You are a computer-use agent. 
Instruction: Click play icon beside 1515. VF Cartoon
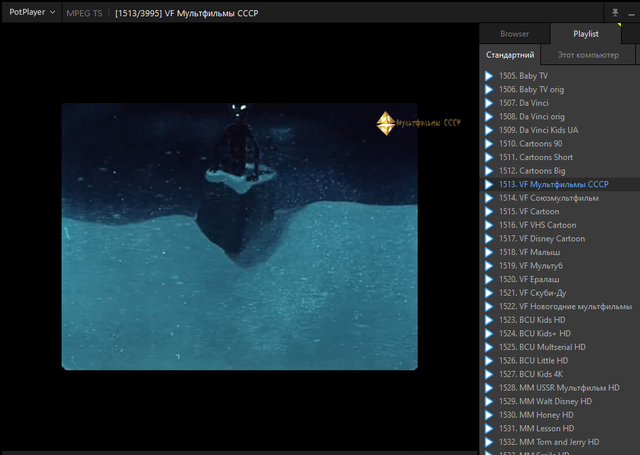tap(489, 211)
